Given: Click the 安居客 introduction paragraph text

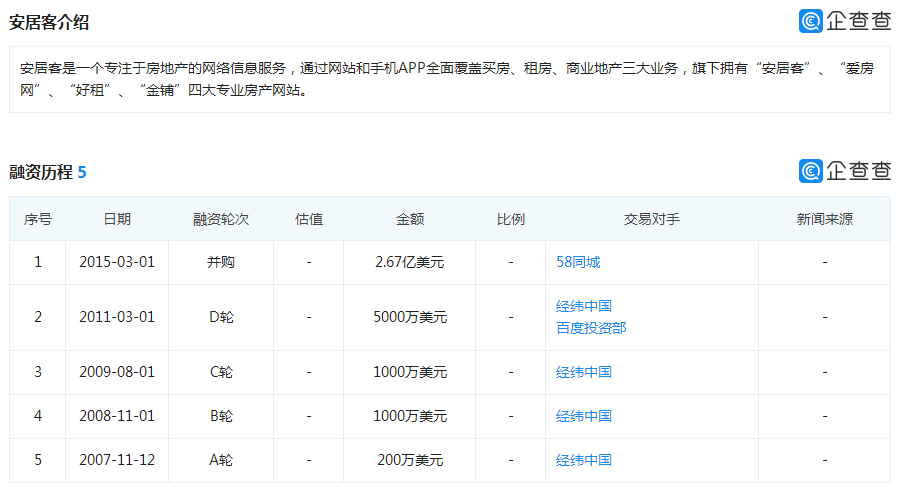Looking at the screenshot, I should [x=447, y=79].
